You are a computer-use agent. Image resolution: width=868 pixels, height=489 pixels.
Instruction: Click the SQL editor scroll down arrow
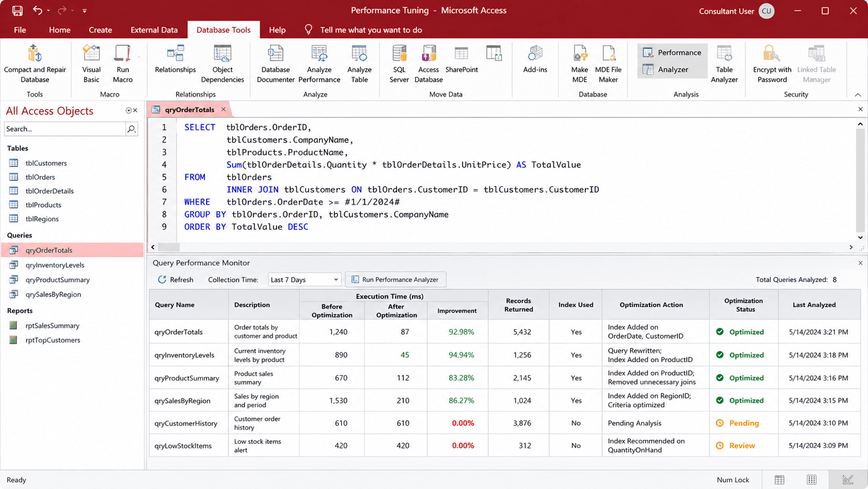point(860,237)
